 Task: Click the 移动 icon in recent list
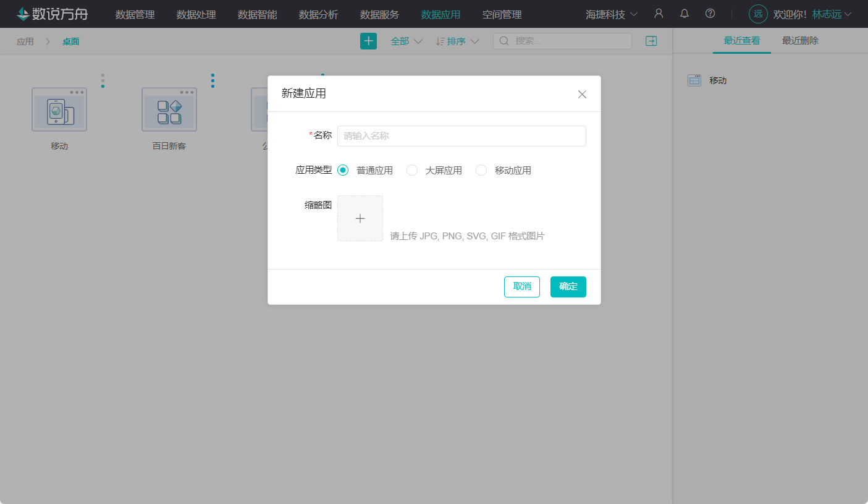tap(694, 80)
